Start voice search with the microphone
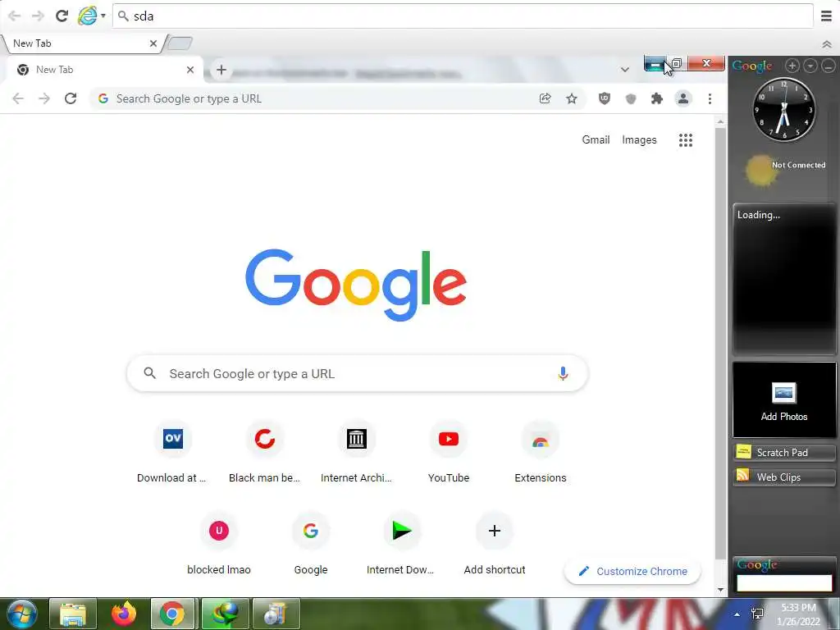Viewport: 840px width, 630px height. [x=563, y=373]
